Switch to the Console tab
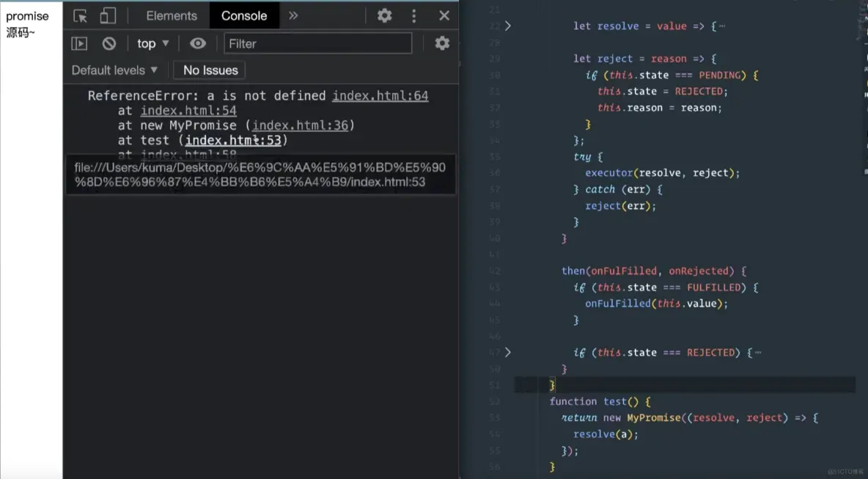This screenshot has width=868, height=479. pyautogui.click(x=244, y=16)
